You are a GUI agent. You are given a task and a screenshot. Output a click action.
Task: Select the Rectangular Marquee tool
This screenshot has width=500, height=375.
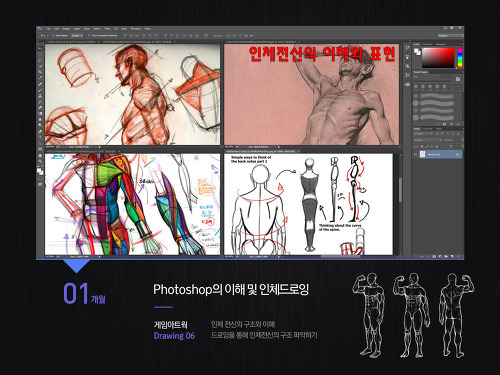click(41, 54)
